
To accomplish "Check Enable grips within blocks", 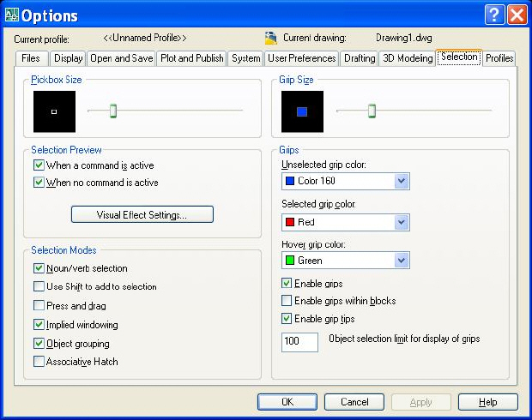I will (x=287, y=301).
